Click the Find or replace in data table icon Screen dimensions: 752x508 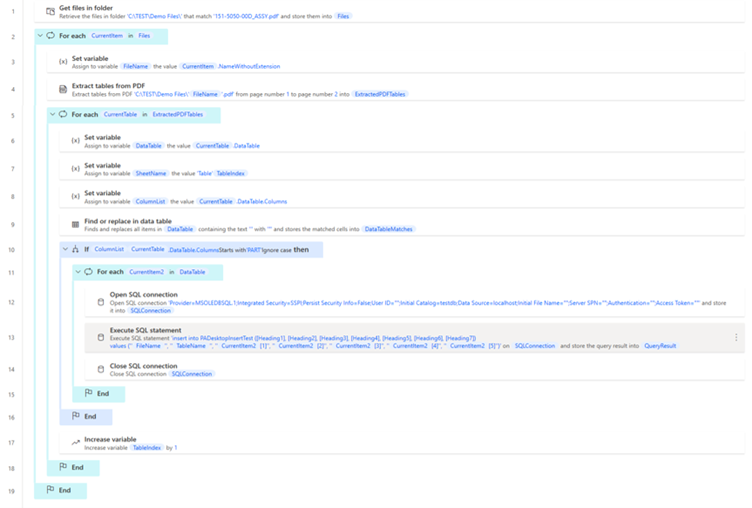[75, 223]
